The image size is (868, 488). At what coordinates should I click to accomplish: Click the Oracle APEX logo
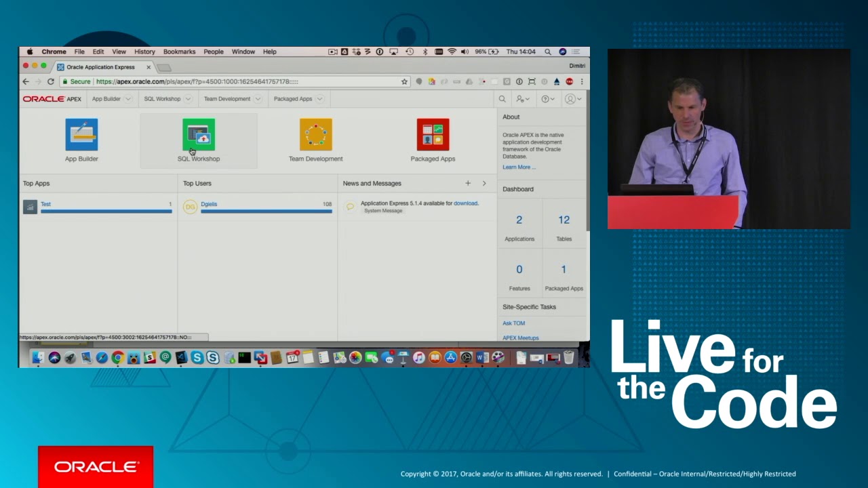tap(52, 99)
